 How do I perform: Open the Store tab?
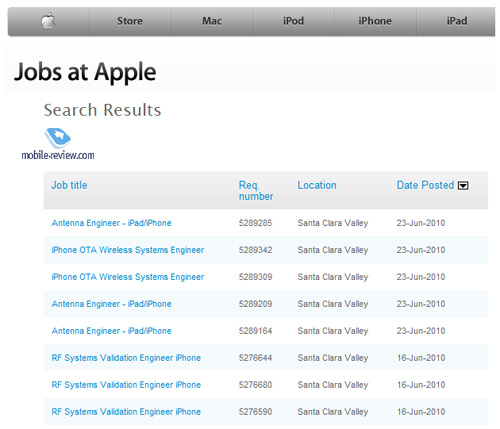[130, 21]
